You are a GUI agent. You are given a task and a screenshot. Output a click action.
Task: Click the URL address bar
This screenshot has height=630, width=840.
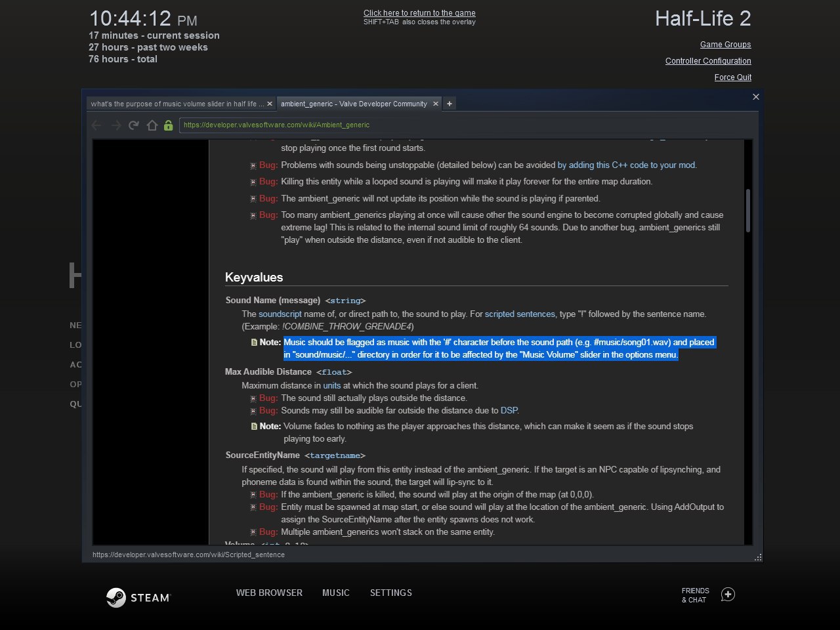466,125
